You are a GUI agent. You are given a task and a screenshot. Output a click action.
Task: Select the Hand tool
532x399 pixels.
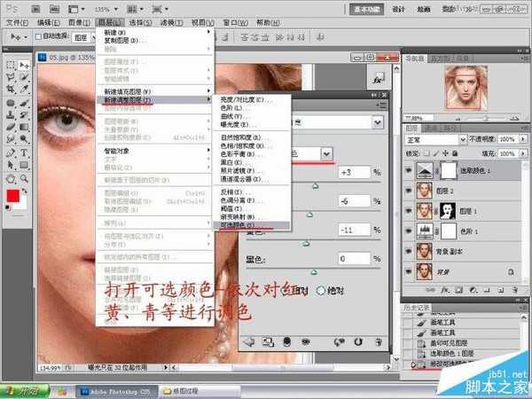[x=11, y=178]
